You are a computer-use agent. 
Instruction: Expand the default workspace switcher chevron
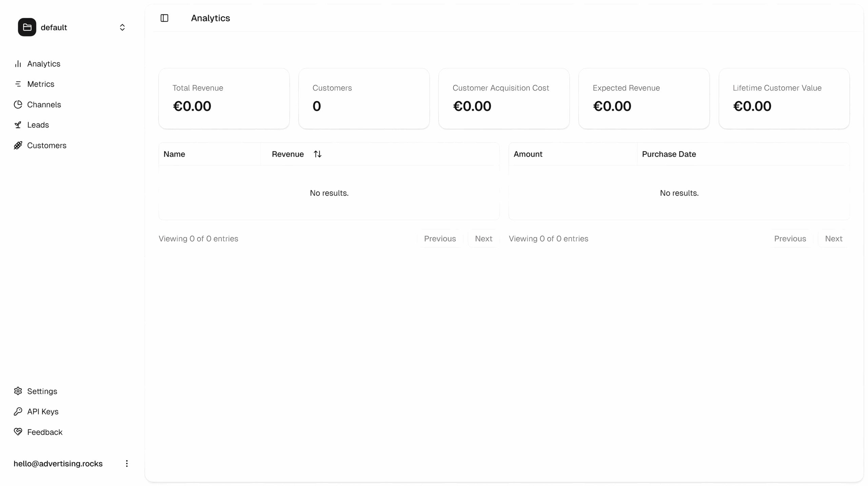(x=122, y=27)
